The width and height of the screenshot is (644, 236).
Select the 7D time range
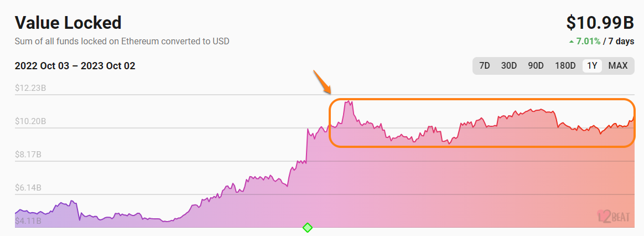click(x=484, y=65)
